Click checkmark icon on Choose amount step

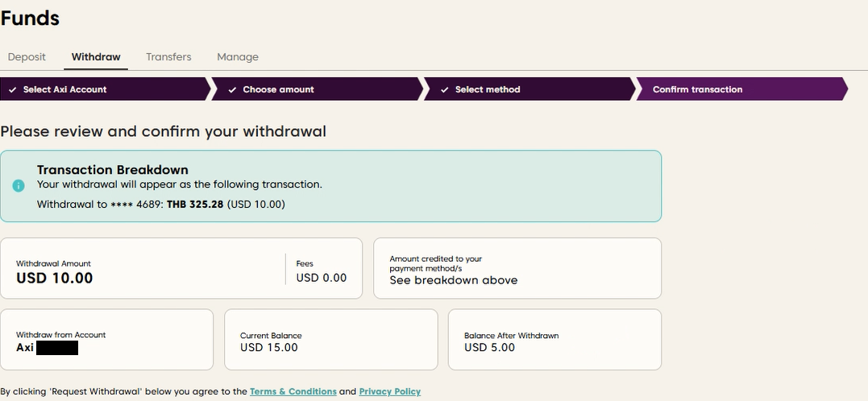click(x=232, y=89)
